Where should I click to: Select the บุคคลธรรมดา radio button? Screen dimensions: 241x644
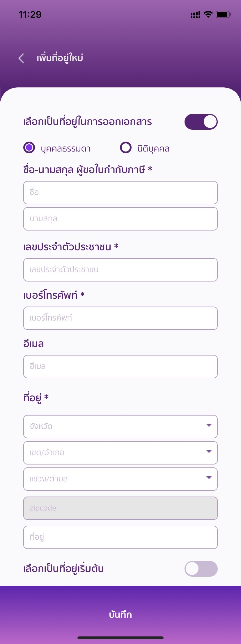(29, 147)
